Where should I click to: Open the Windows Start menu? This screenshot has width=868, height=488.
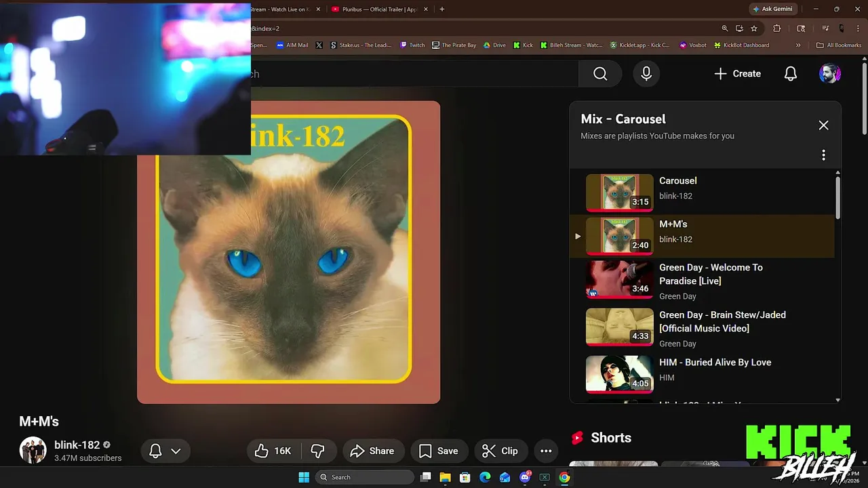(304, 477)
